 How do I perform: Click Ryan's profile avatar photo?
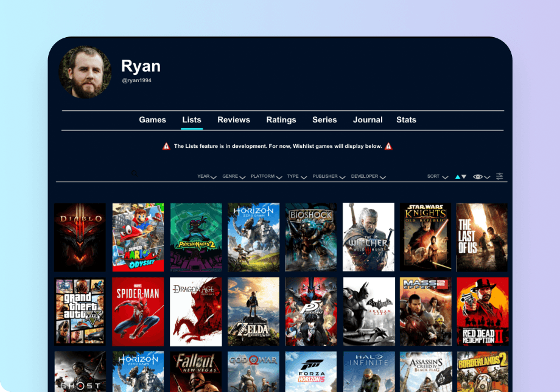[x=85, y=72]
